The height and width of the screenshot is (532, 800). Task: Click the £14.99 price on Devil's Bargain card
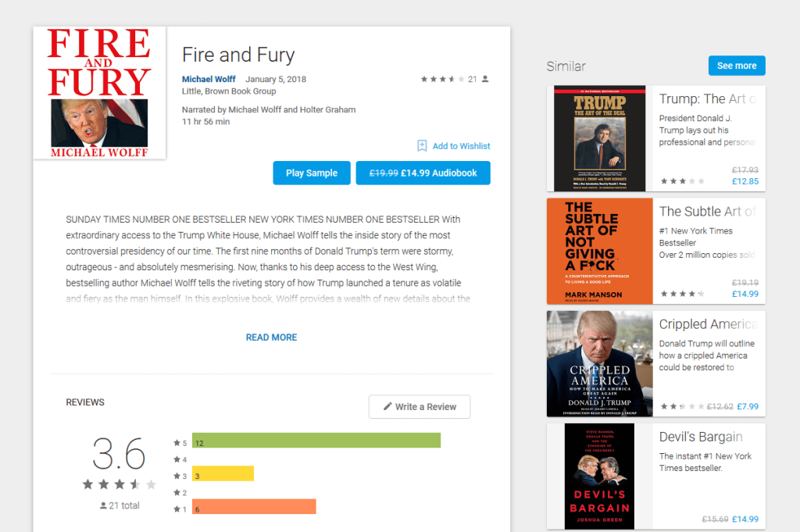coord(745,520)
